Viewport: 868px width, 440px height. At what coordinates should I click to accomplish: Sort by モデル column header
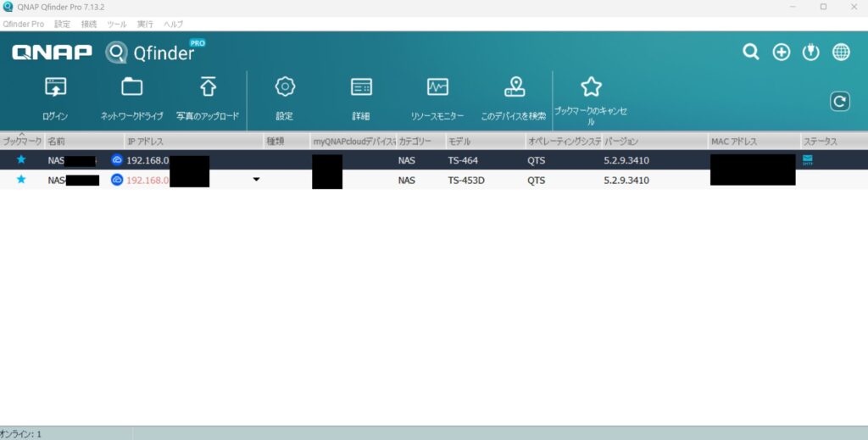(486, 141)
